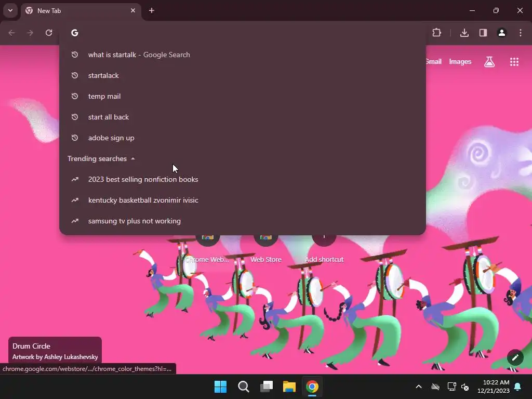
Task: Open the Gmail link
Action: (434, 62)
